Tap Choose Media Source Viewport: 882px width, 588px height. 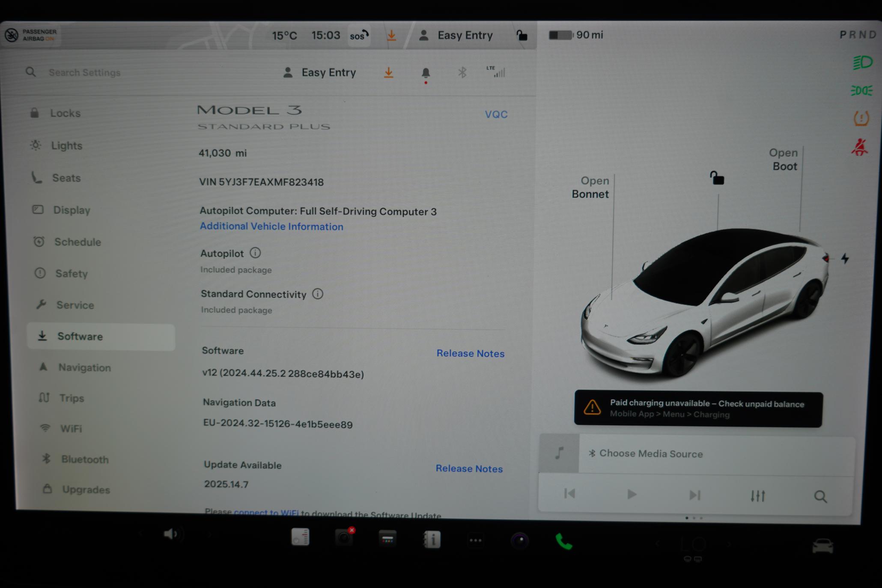646,454
